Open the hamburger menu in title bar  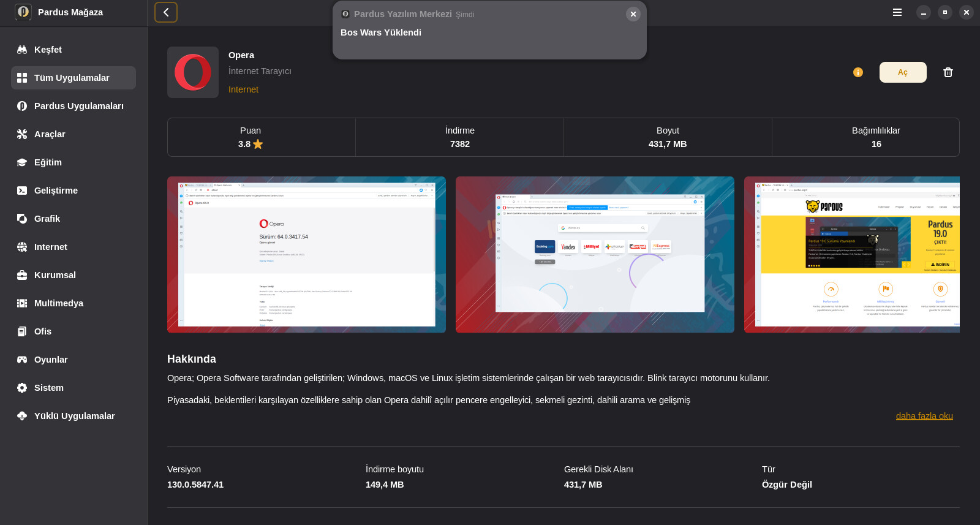coord(897,12)
